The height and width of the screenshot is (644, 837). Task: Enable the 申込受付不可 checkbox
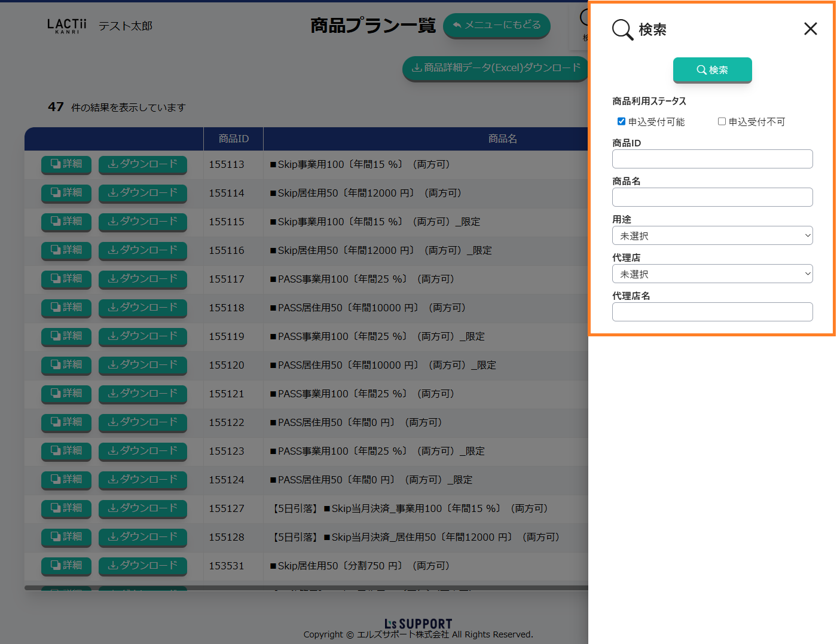(722, 121)
